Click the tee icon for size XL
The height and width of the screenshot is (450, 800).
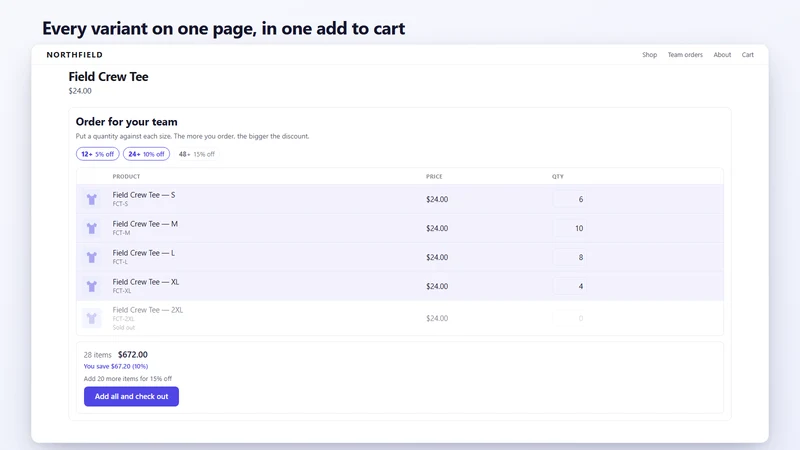click(x=92, y=286)
